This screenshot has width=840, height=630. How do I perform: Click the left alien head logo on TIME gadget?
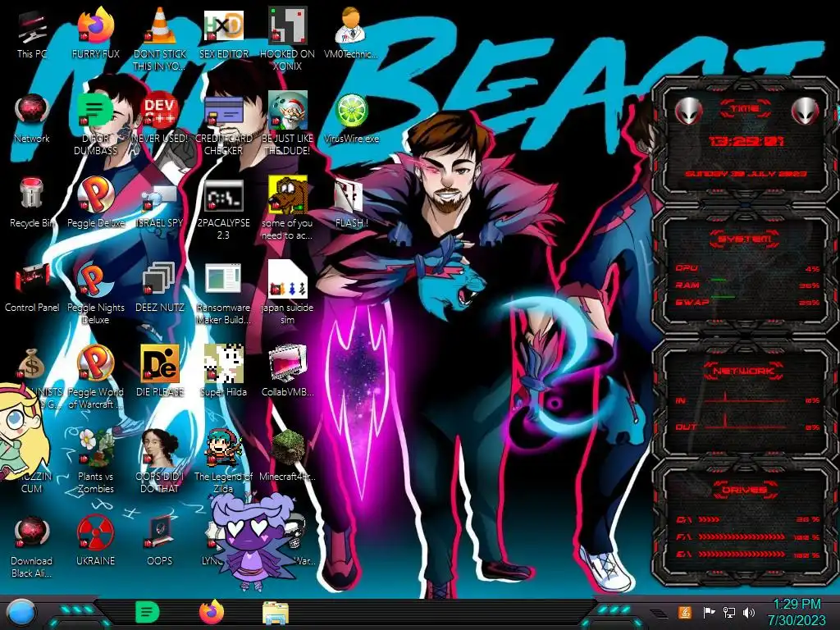click(688, 111)
